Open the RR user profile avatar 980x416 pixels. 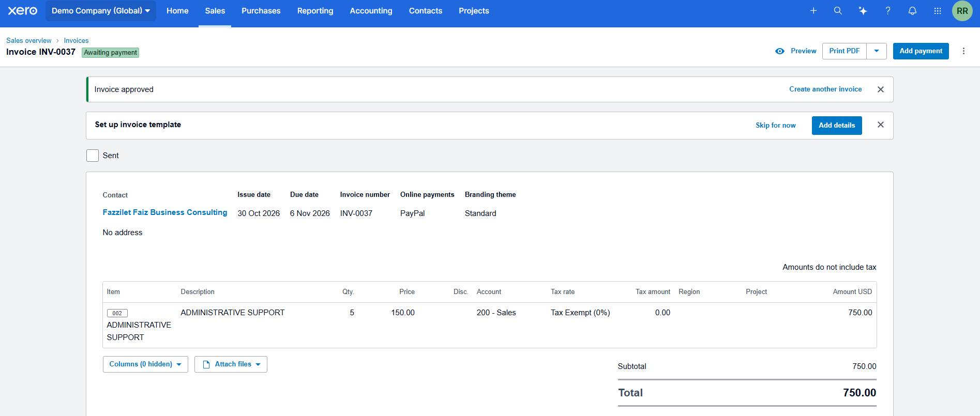(962, 11)
